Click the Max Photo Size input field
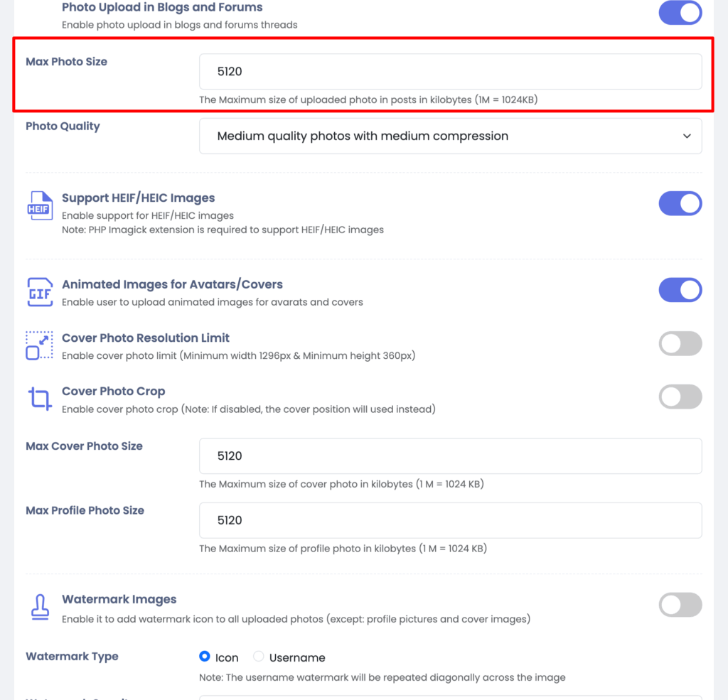Viewport: 728px width, 700px height. (x=450, y=72)
